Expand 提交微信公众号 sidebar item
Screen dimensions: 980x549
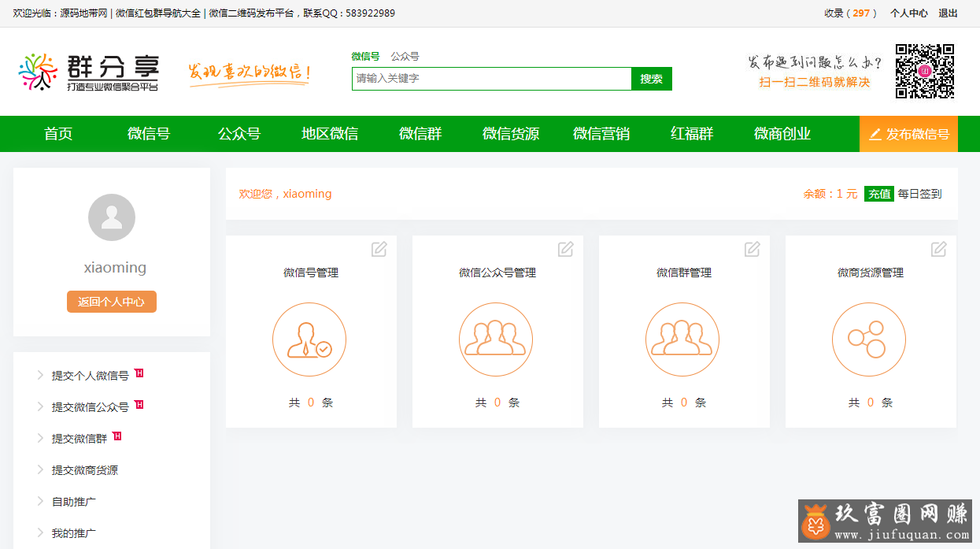90,407
